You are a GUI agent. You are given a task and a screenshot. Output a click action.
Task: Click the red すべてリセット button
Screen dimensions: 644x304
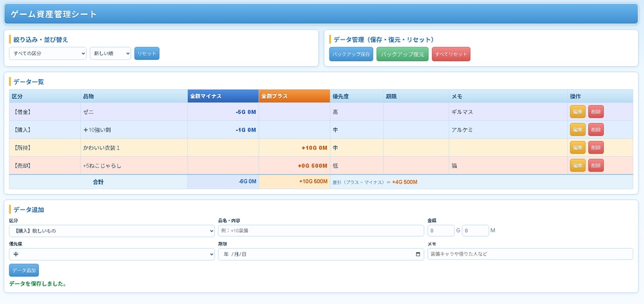tap(451, 54)
